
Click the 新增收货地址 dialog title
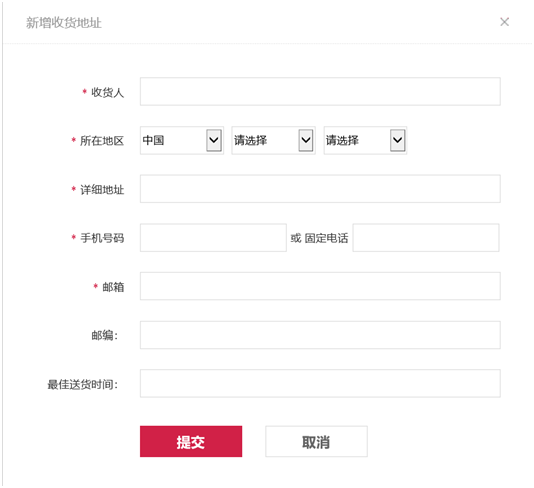tap(64, 23)
